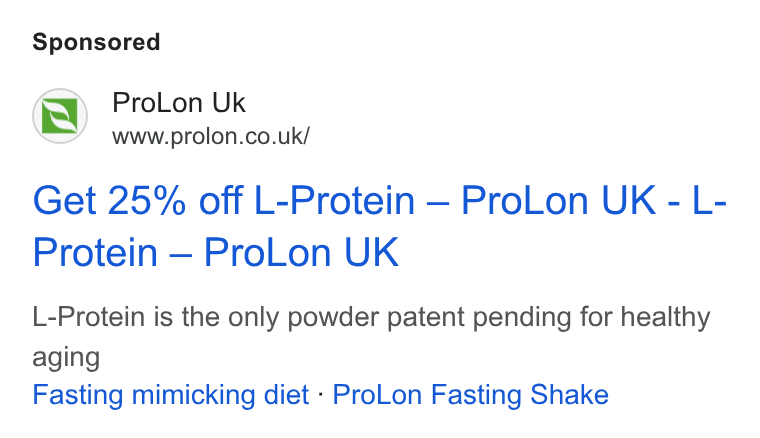
Task: Click the dot separator between the sitelinks
Action: (x=320, y=394)
